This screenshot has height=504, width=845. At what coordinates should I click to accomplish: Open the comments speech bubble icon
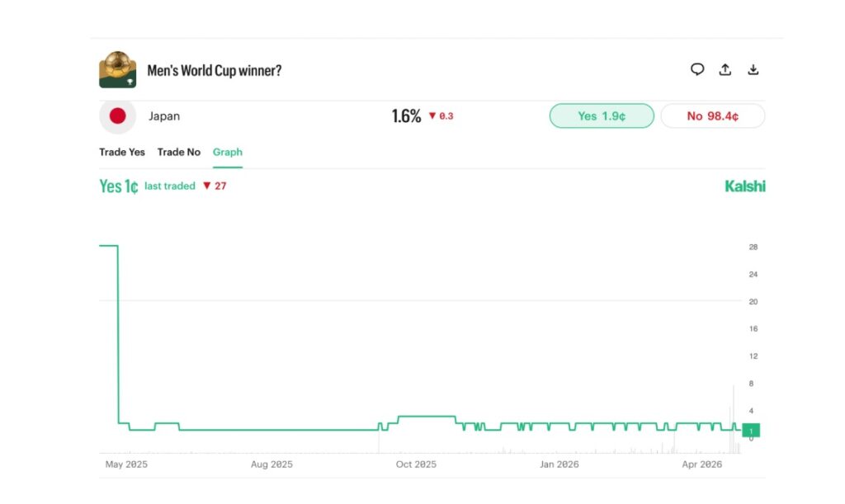tap(697, 69)
